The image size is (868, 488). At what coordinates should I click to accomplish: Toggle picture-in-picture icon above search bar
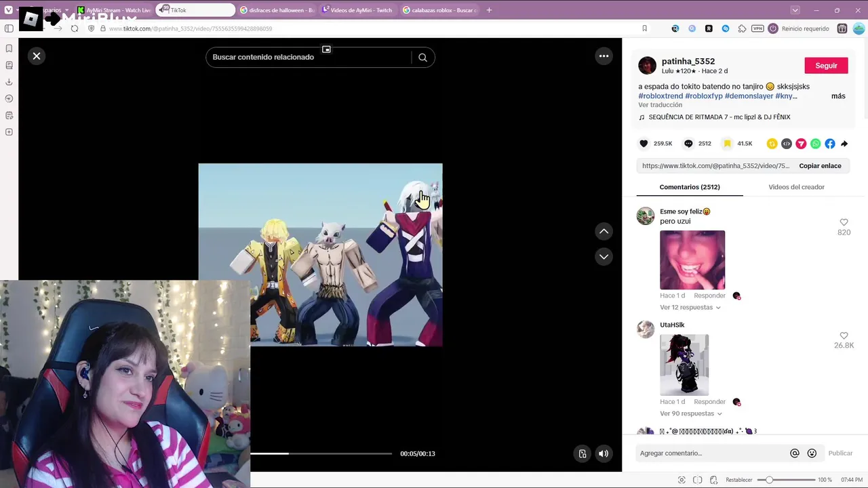tap(326, 49)
